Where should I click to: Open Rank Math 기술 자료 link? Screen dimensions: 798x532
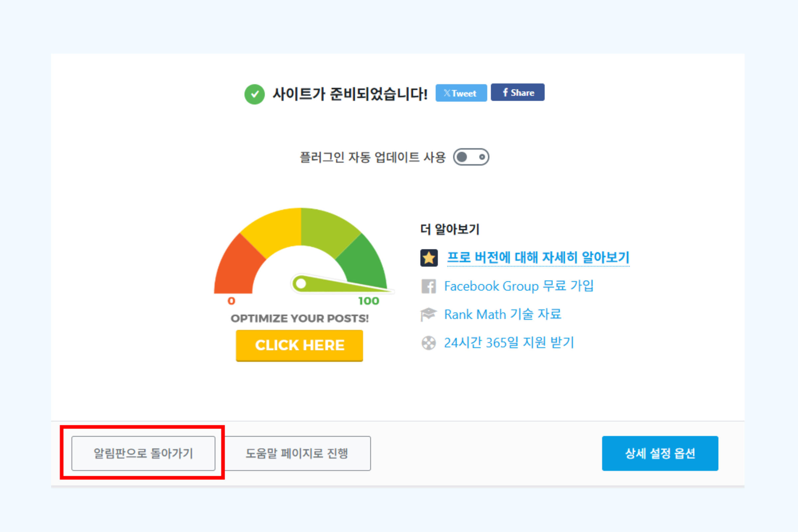point(502,314)
